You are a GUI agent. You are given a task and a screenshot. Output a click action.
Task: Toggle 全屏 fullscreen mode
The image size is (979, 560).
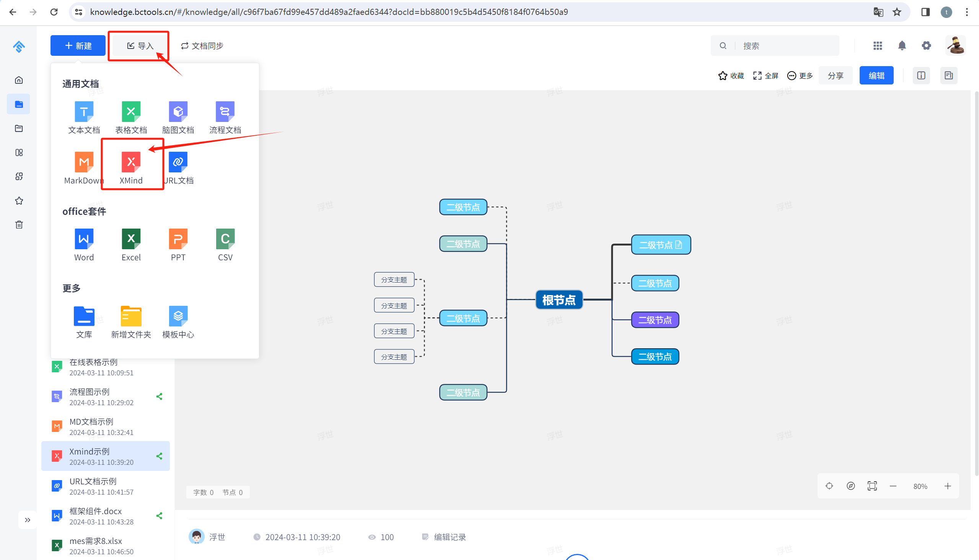766,76
